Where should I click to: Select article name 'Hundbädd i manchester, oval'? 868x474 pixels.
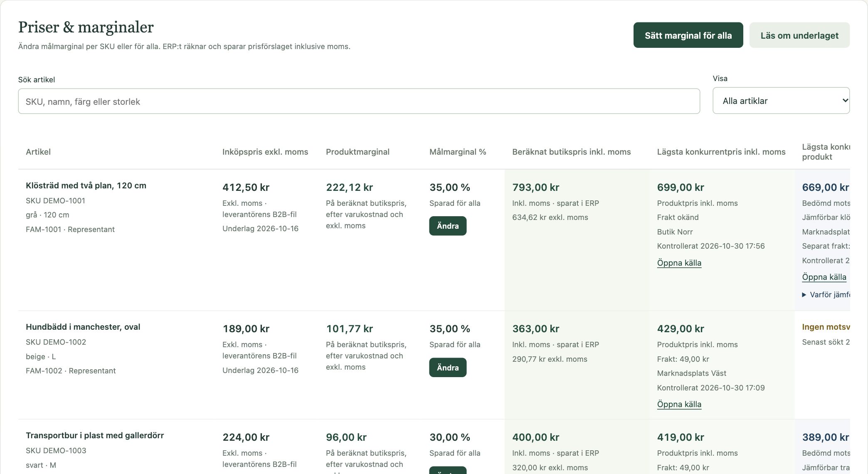(x=83, y=327)
